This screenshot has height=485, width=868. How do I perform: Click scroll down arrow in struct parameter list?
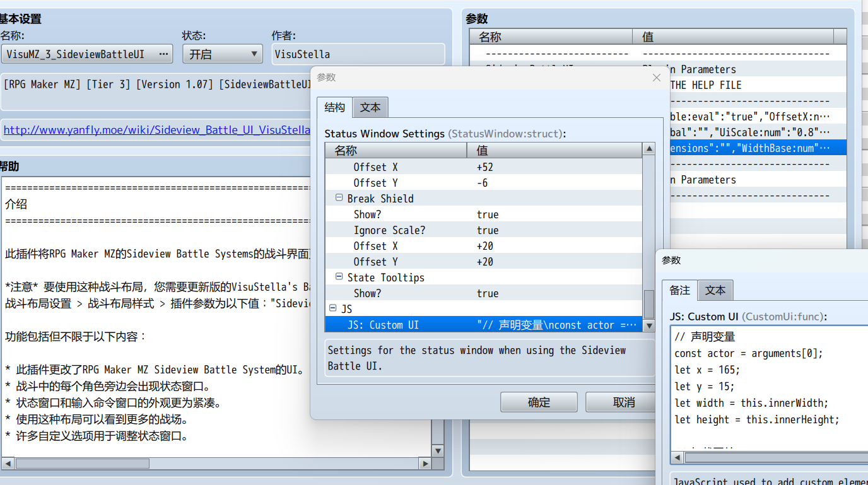point(648,326)
